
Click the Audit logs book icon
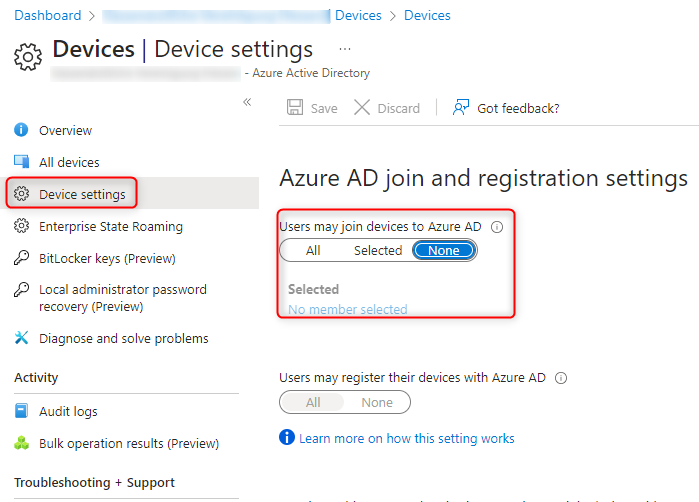(21, 411)
